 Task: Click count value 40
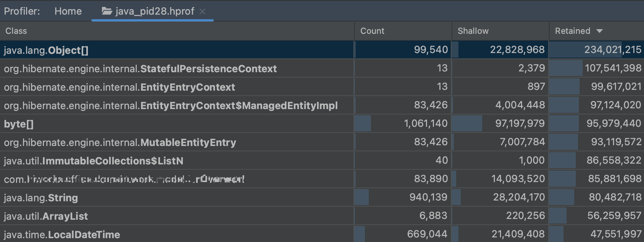442,160
